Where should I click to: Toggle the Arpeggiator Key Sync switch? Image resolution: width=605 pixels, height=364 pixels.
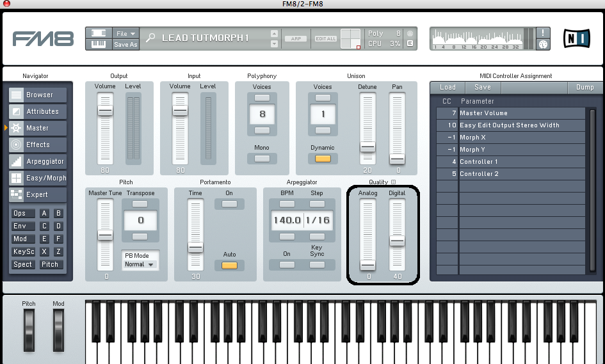point(317,265)
